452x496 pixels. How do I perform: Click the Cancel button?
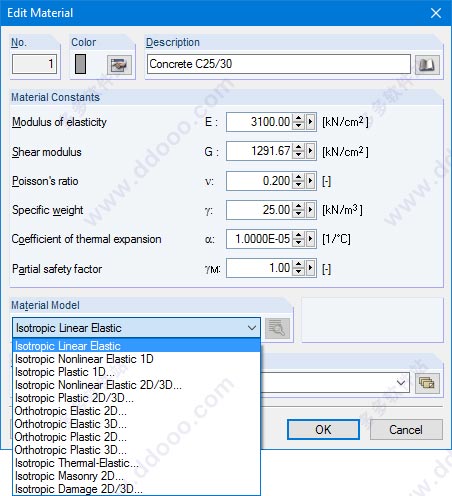406,430
